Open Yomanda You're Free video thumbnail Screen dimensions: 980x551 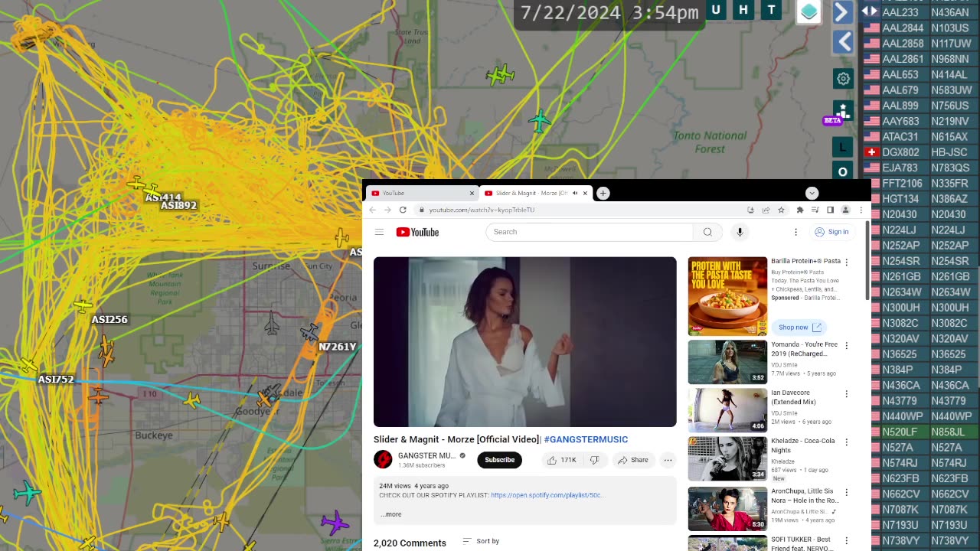click(x=727, y=362)
